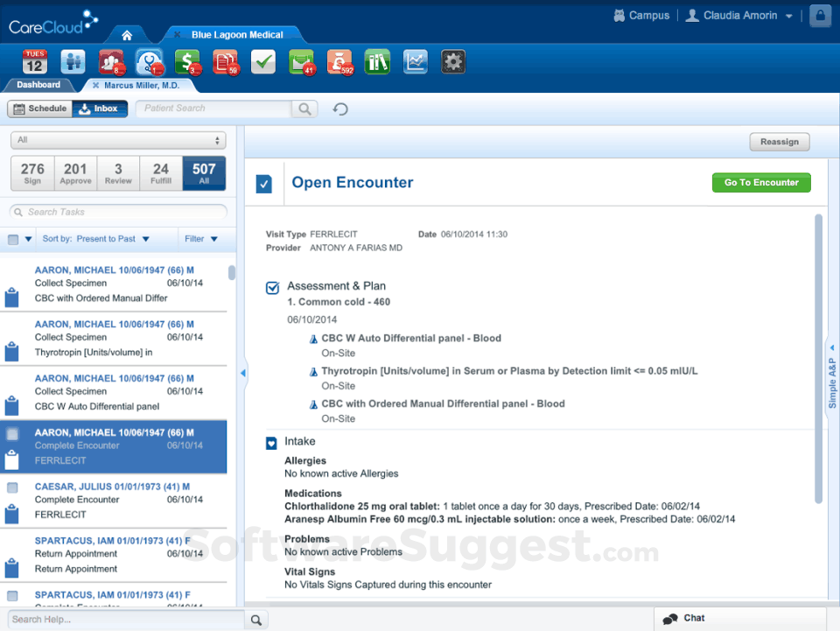This screenshot has height=631, width=840.
Task: Select the patients icon in the toolbar
Action: [73, 62]
